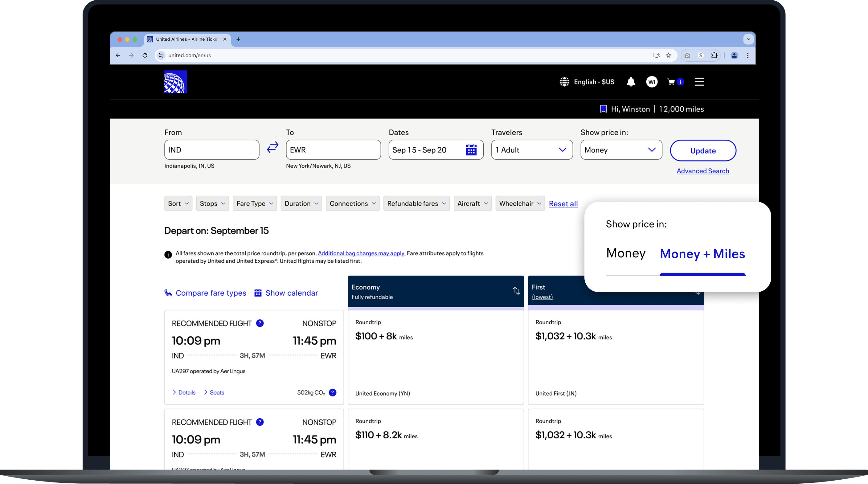Open the Sort filter dropdown

pos(178,203)
